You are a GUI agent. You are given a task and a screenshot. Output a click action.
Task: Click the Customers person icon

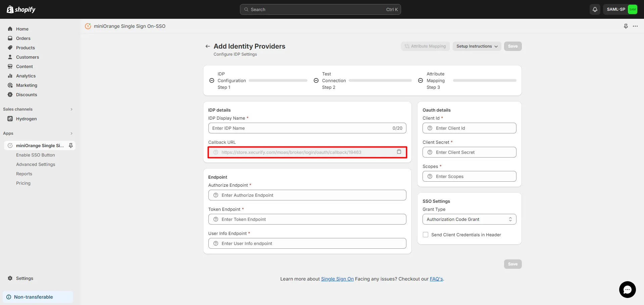(10, 57)
